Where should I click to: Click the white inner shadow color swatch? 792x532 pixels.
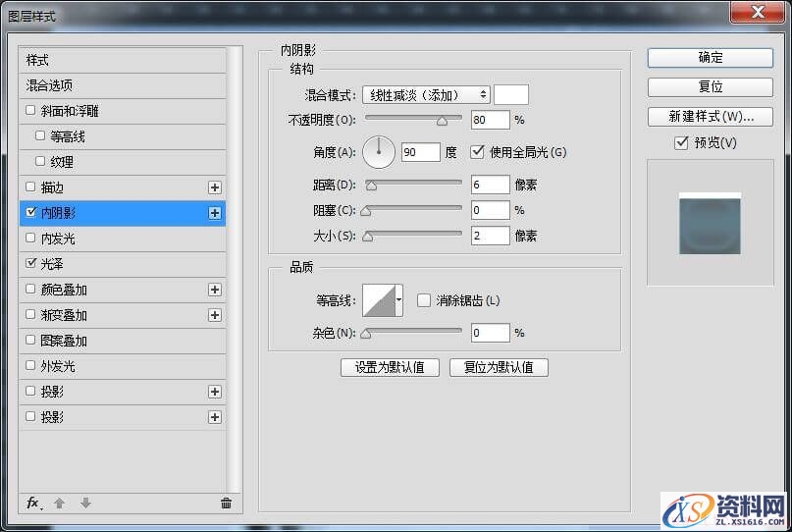[511, 94]
